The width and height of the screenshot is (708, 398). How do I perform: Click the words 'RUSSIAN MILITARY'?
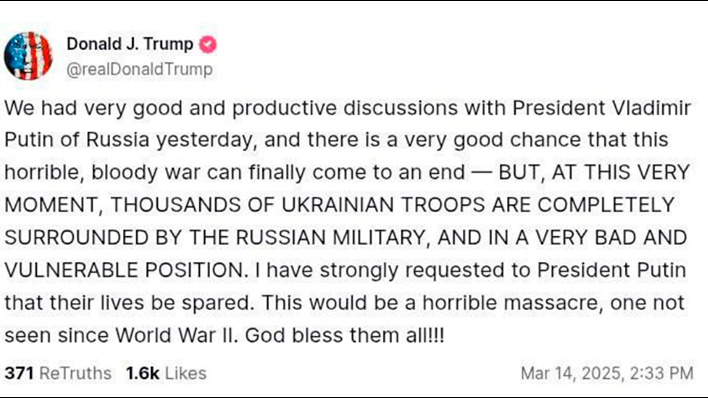[x=331, y=238]
